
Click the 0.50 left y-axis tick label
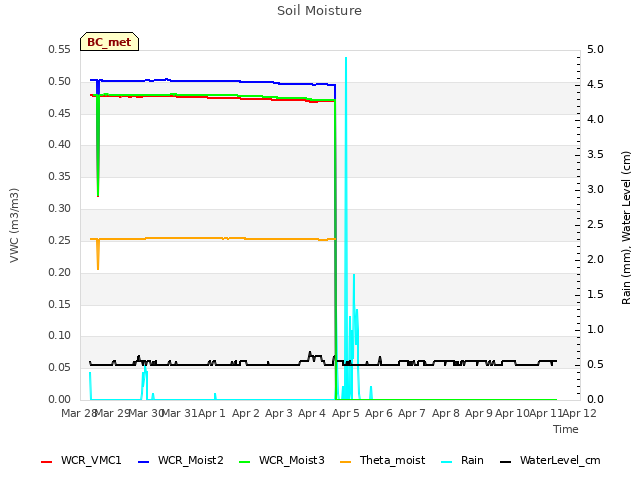[x=60, y=82]
